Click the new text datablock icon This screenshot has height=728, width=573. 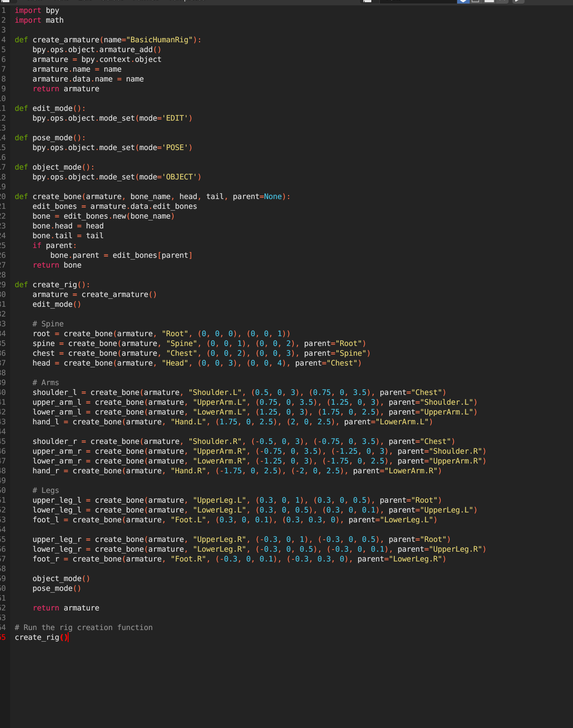point(475,1)
